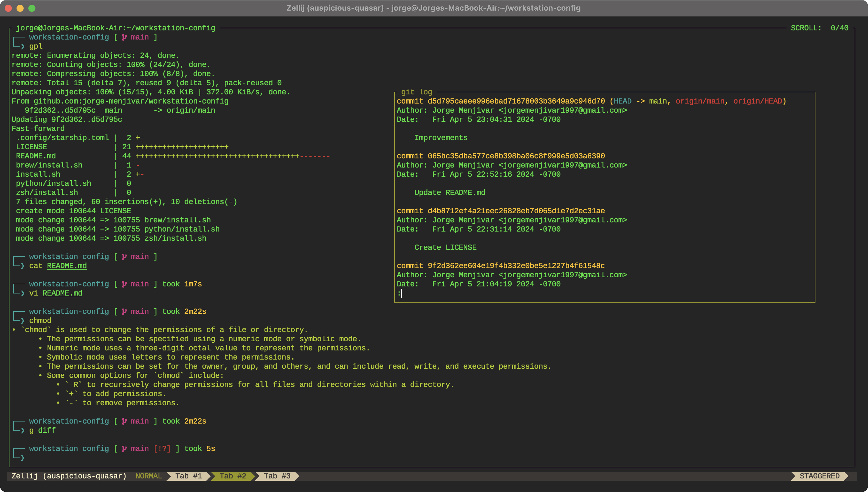Open Tab #3 in Zellij bar
This screenshot has height=492, width=868.
[277, 476]
